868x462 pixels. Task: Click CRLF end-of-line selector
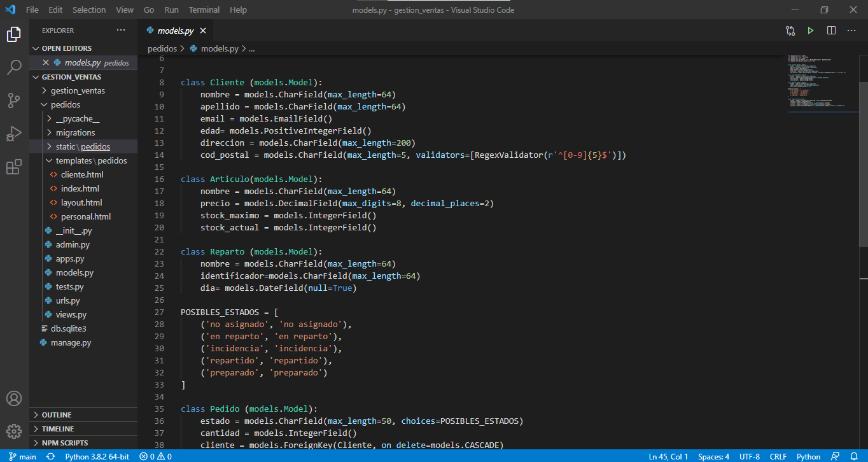778,457
